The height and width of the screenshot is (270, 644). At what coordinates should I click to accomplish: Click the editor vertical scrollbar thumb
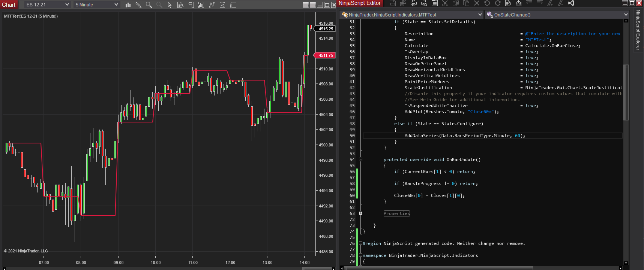626,92
